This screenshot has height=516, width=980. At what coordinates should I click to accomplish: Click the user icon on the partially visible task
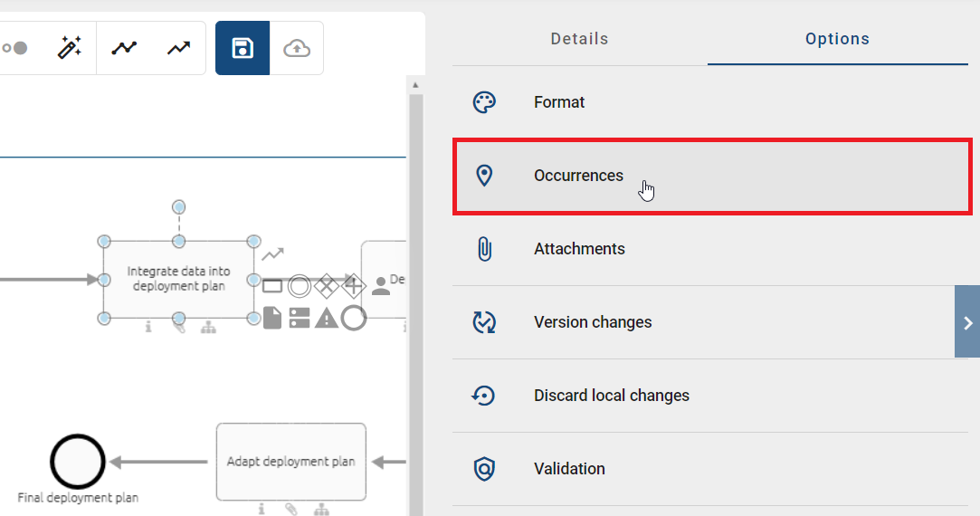click(x=381, y=286)
